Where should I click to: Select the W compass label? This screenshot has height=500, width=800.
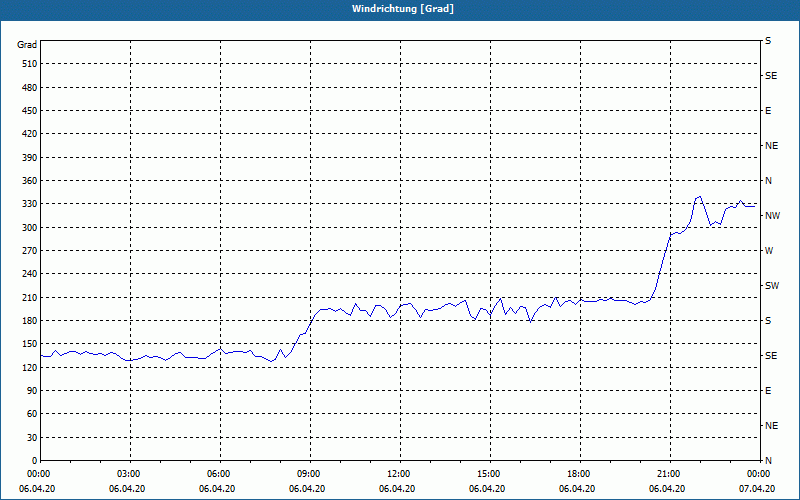(769, 251)
